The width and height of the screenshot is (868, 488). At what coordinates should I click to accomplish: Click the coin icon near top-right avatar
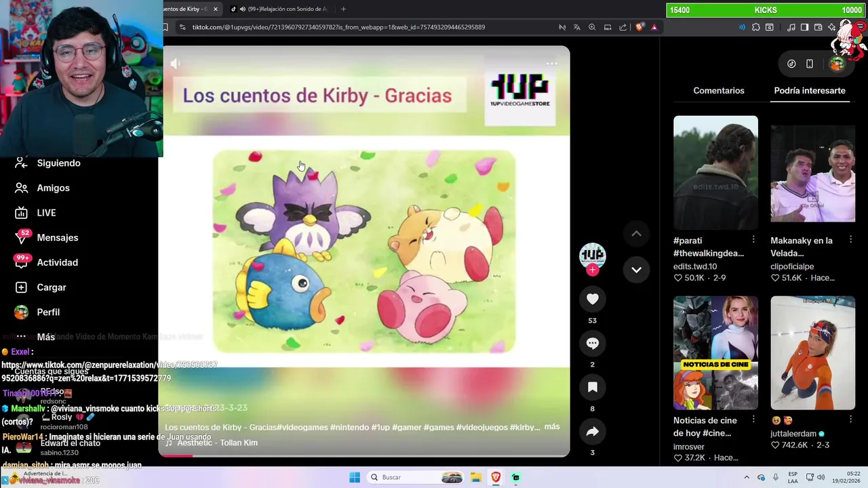tap(791, 64)
